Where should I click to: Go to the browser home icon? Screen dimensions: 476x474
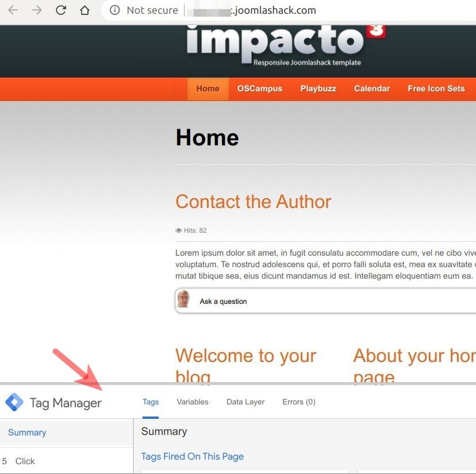(85, 10)
